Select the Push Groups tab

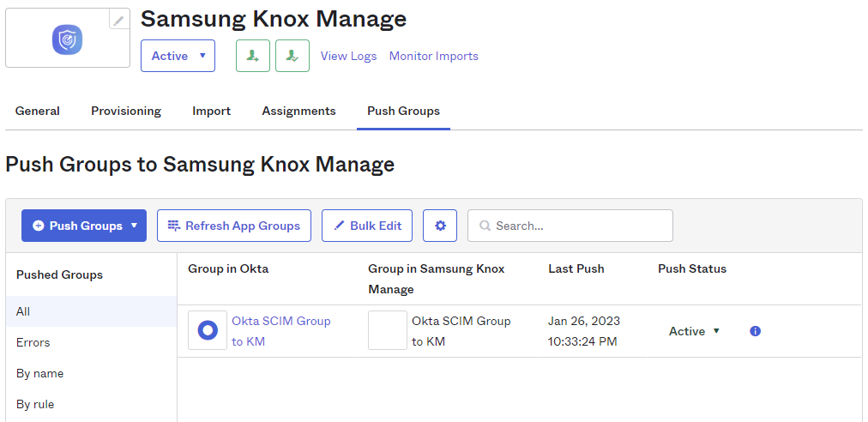coord(404,112)
